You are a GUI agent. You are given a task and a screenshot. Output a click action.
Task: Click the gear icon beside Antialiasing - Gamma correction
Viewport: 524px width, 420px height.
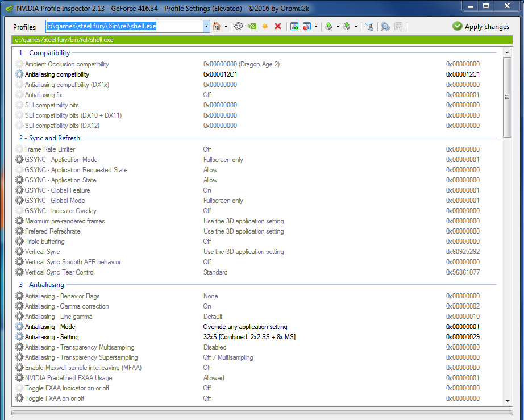19,306
